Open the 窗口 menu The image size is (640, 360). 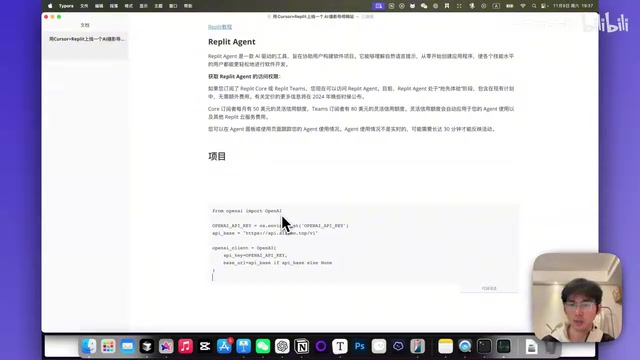(x=173, y=6)
